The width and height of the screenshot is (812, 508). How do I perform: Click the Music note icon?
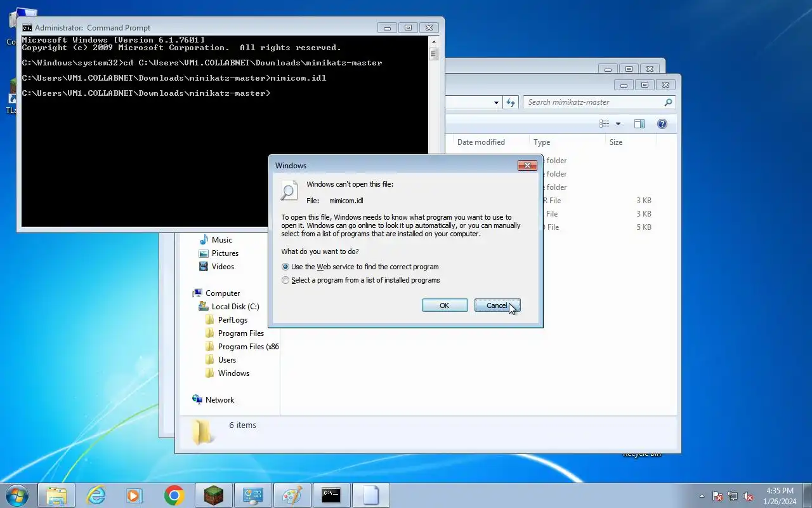coord(204,240)
